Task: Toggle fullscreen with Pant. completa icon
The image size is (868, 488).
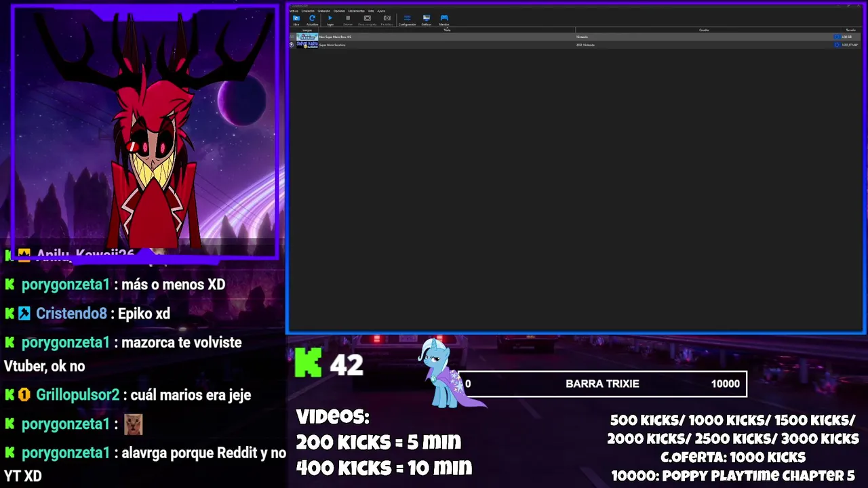Action: 367,20
